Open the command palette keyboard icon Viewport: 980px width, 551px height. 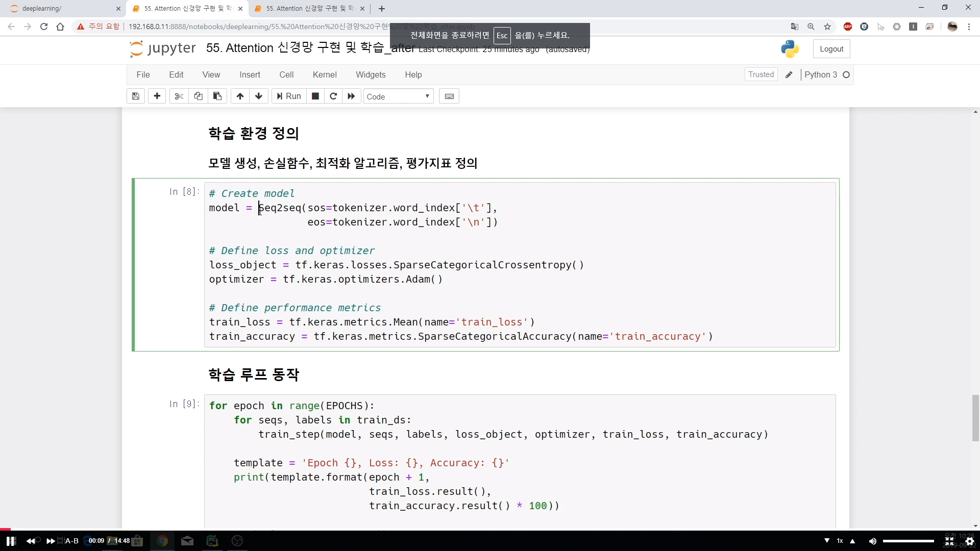[x=449, y=96]
